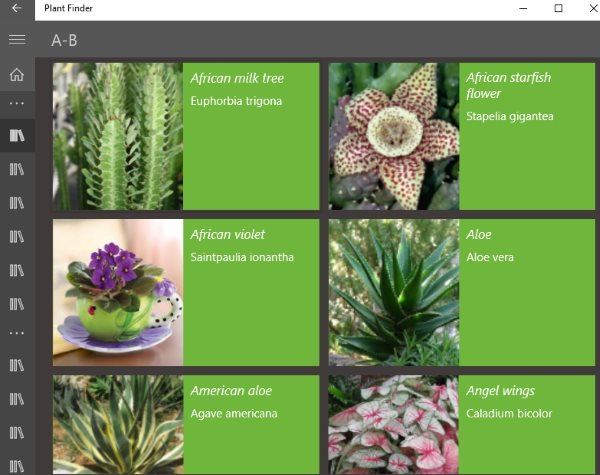The width and height of the screenshot is (600, 475).
Task: Click the back arrow in the title bar
Action: pyautogui.click(x=16, y=8)
